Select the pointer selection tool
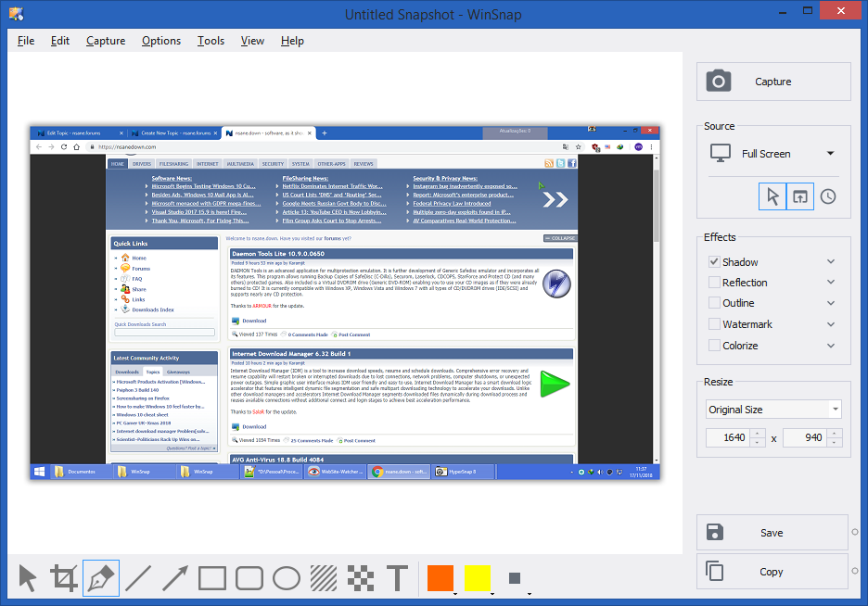 tap(27, 578)
